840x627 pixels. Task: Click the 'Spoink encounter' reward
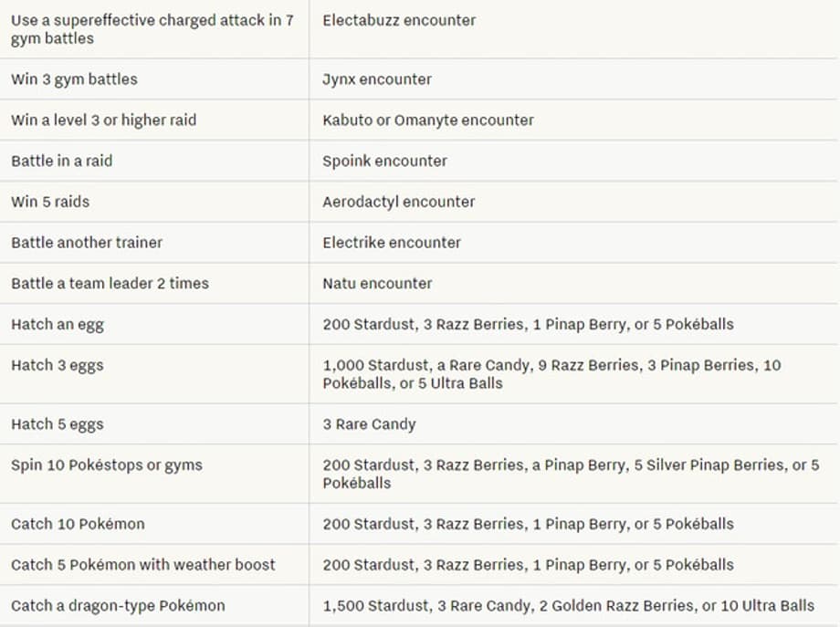tap(384, 161)
